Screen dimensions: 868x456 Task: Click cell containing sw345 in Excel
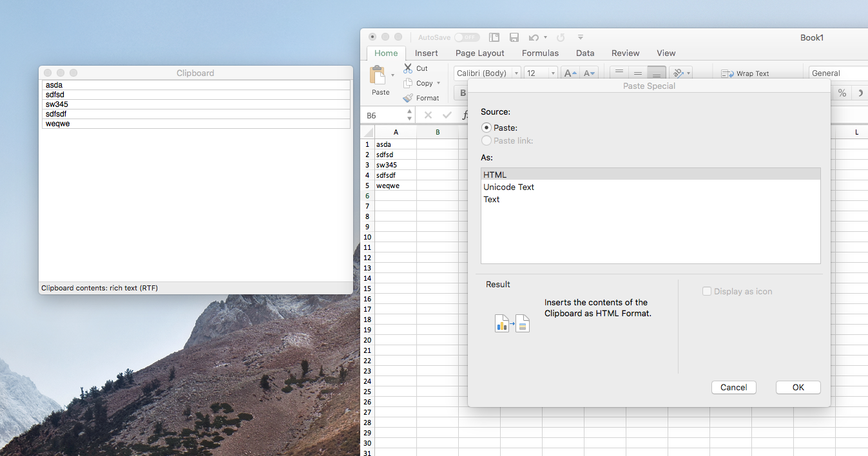point(396,165)
